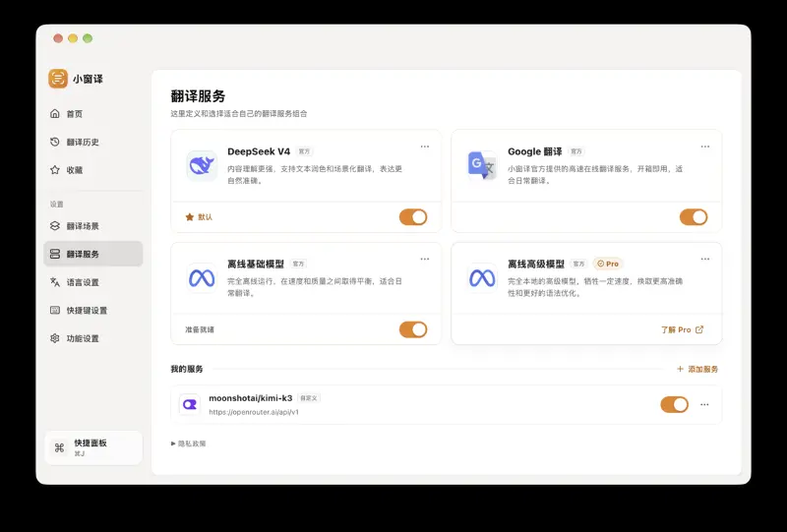
Task: Open the 首页 home icon in sidebar
Action: pyautogui.click(x=55, y=113)
